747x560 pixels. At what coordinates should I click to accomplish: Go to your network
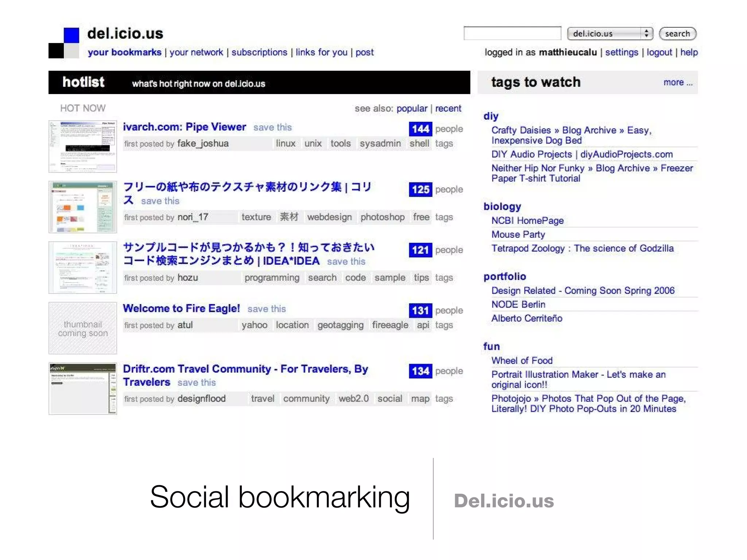196,52
